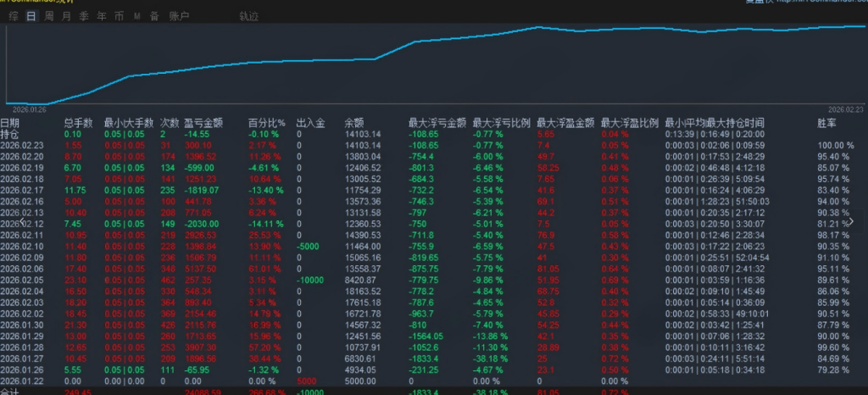868x395 pixels.
Task: Open the 周 weekly tab
Action: coord(48,17)
